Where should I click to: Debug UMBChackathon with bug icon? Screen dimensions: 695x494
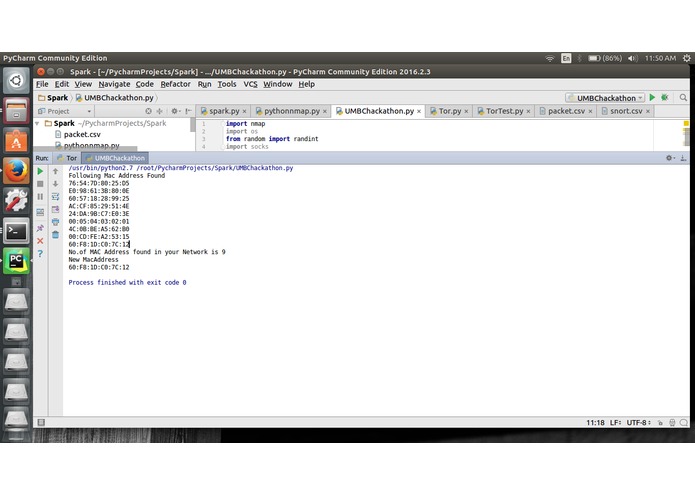coord(664,97)
